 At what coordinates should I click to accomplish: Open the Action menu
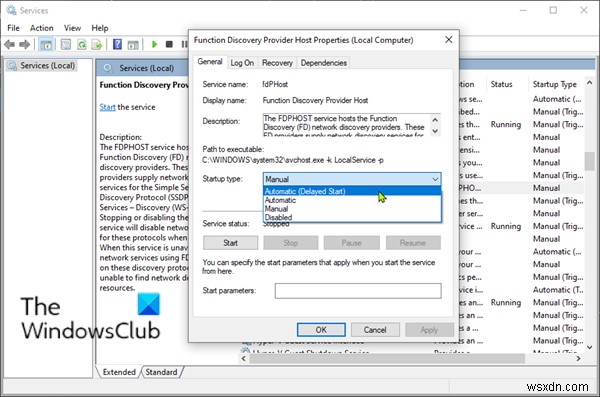tap(41, 28)
